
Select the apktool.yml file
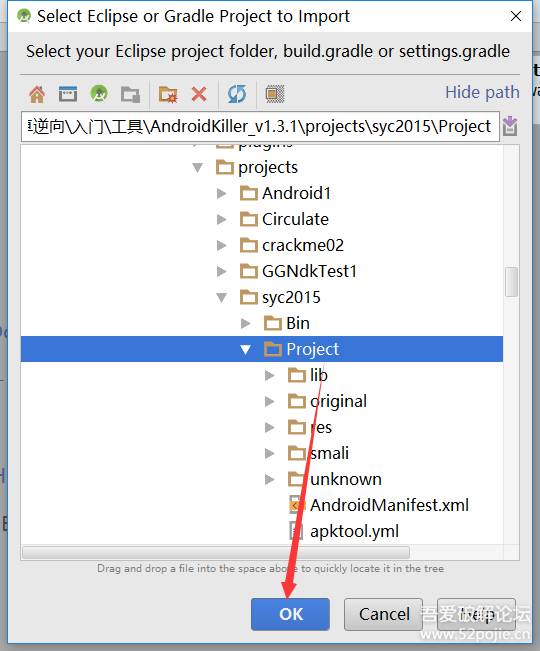click(344, 531)
